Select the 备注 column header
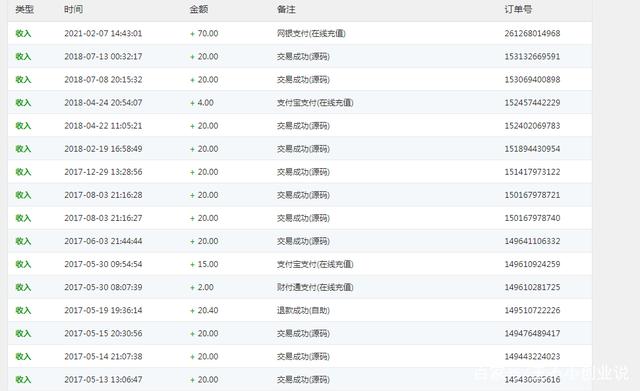640x391 pixels. click(286, 9)
